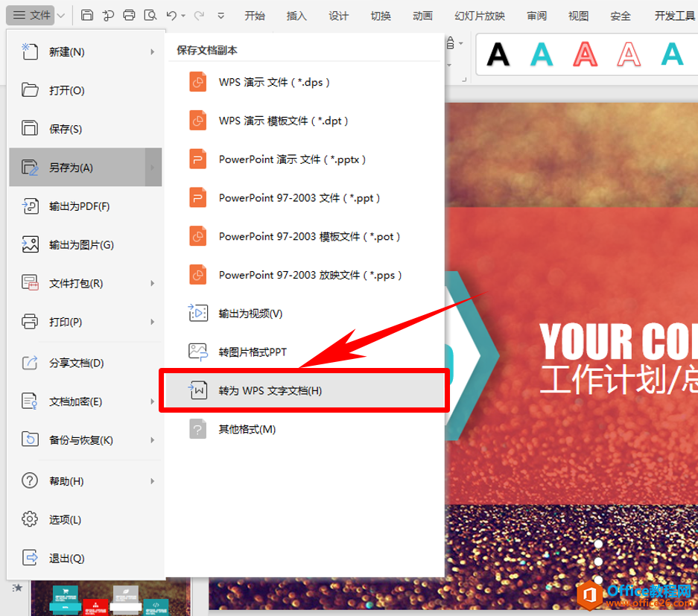
Task: Switch to the 插入 ribbon tab
Action: point(296,16)
